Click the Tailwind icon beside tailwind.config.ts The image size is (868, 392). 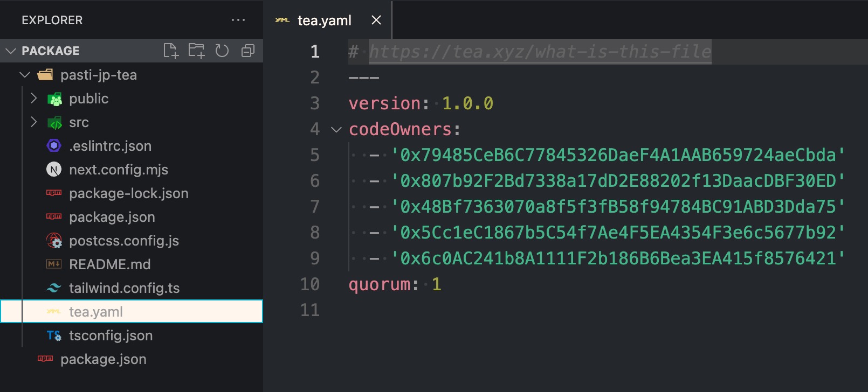[54, 288]
